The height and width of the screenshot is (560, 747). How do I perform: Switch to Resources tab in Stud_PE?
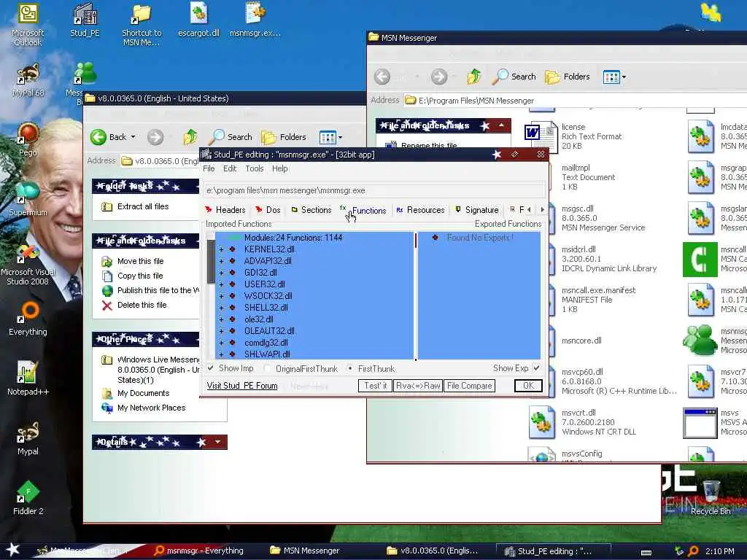click(x=421, y=210)
